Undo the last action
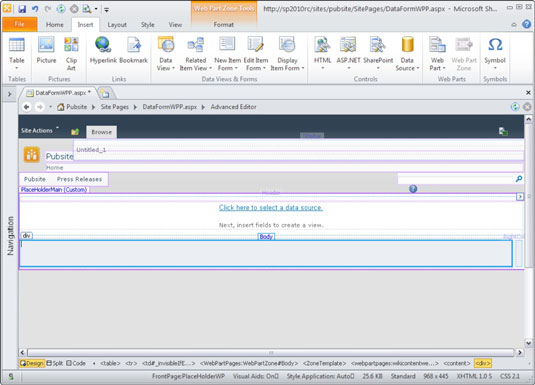 pyautogui.click(x=35, y=9)
